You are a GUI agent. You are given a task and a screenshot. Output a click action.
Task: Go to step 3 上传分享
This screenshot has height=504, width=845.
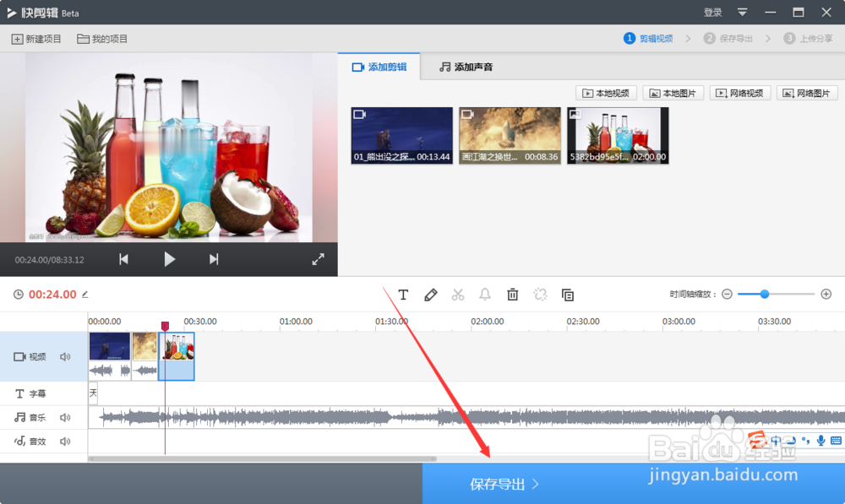tap(808, 38)
